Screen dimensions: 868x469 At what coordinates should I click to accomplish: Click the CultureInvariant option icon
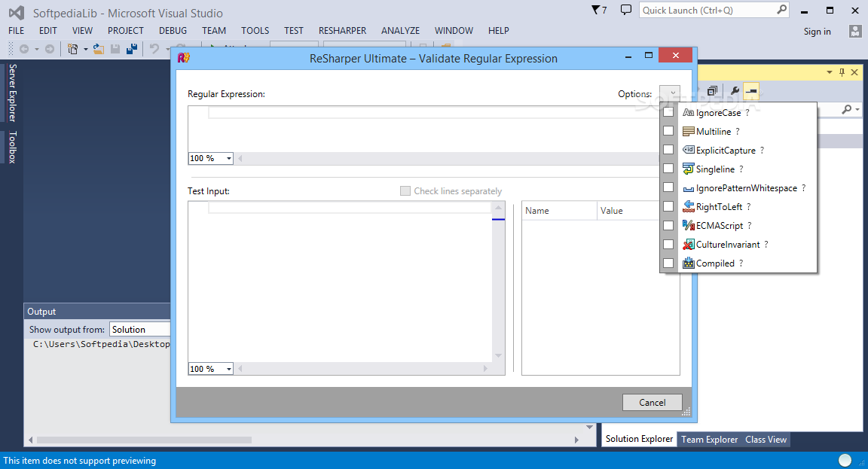(688, 244)
